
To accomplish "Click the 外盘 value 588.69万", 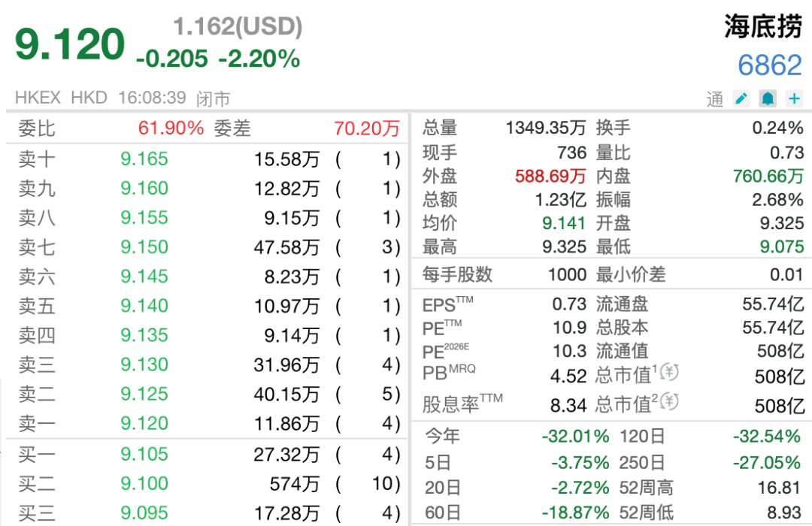I will pos(550,177).
